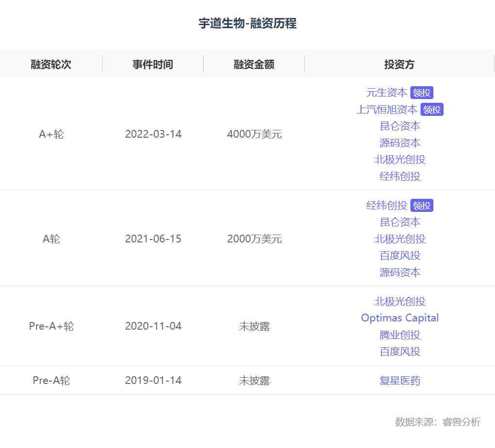Click 百度风投 link in the A轮 row

tap(400, 256)
